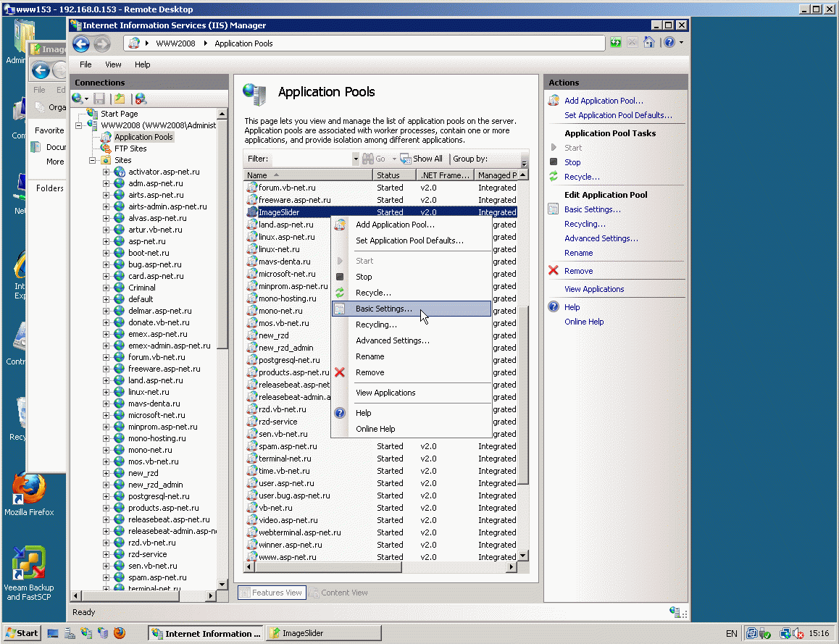This screenshot has width=839, height=644.
Task: Click Online Help in the Actions pane
Action: tap(584, 322)
